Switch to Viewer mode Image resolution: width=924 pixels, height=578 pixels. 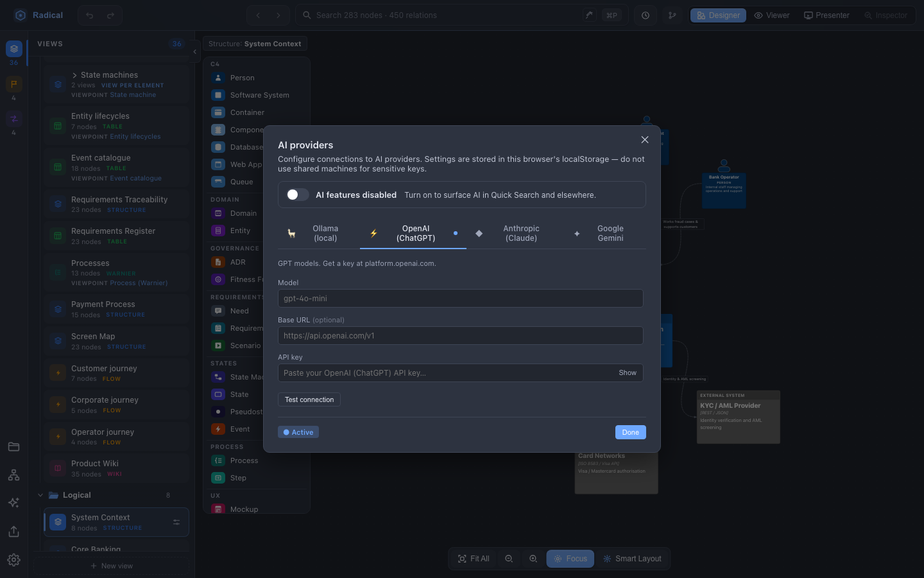pyautogui.click(x=772, y=15)
